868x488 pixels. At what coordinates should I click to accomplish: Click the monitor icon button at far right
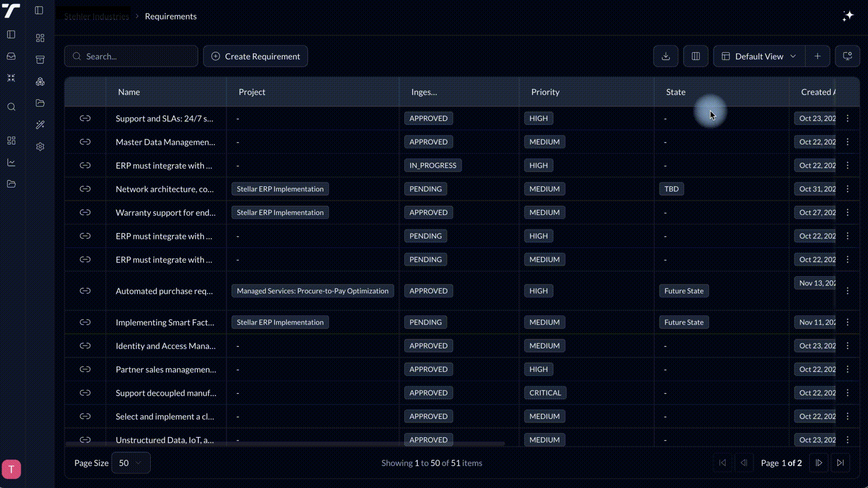coord(847,56)
